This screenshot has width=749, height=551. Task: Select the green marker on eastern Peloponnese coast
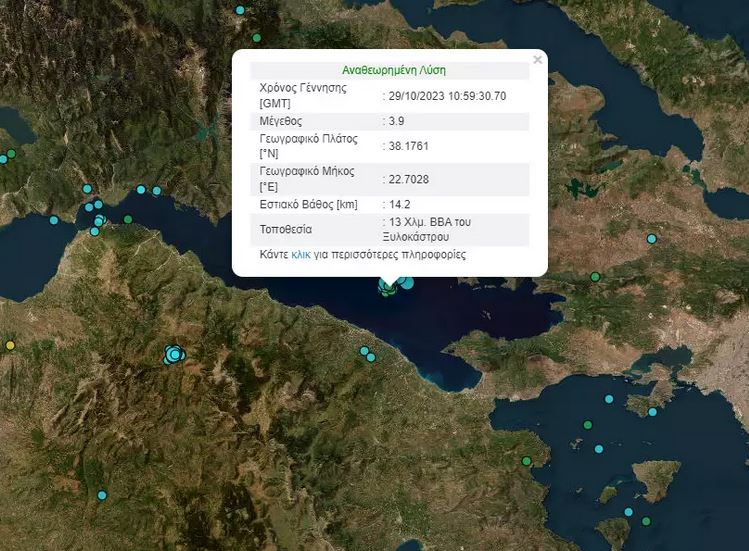pyautogui.click(x=527, y=461)
